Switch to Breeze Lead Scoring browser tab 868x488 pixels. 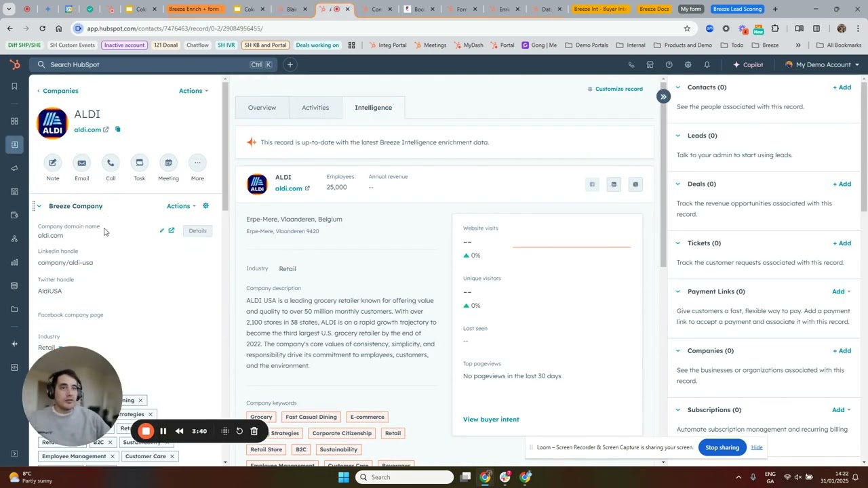point(737,9)
